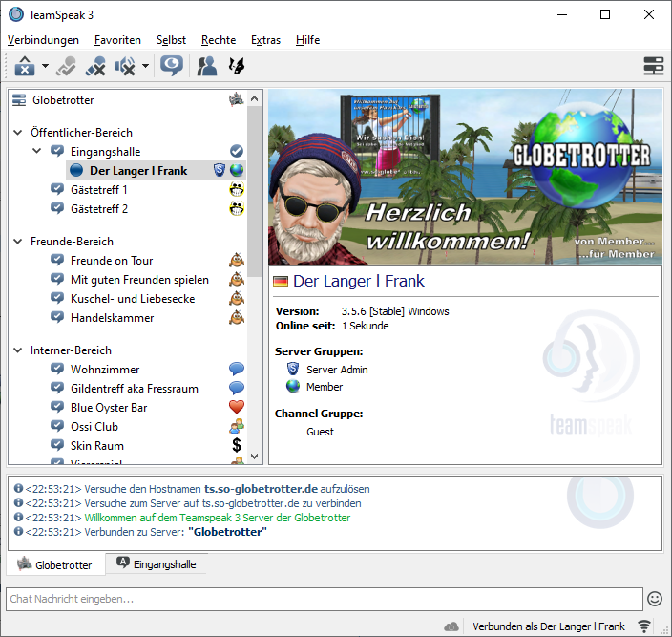Click the icon beside Handelskammer channel

point(237,317)
